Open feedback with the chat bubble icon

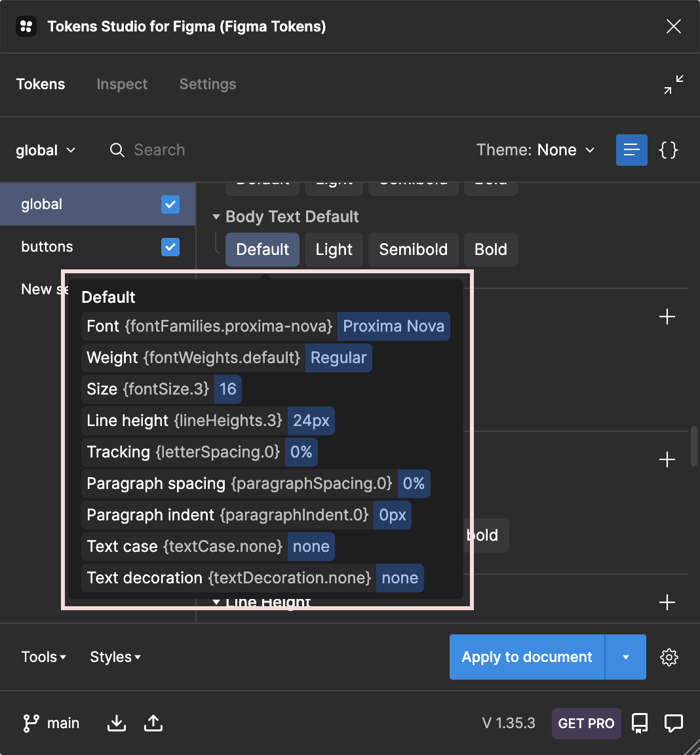click(x=674, y=724)
